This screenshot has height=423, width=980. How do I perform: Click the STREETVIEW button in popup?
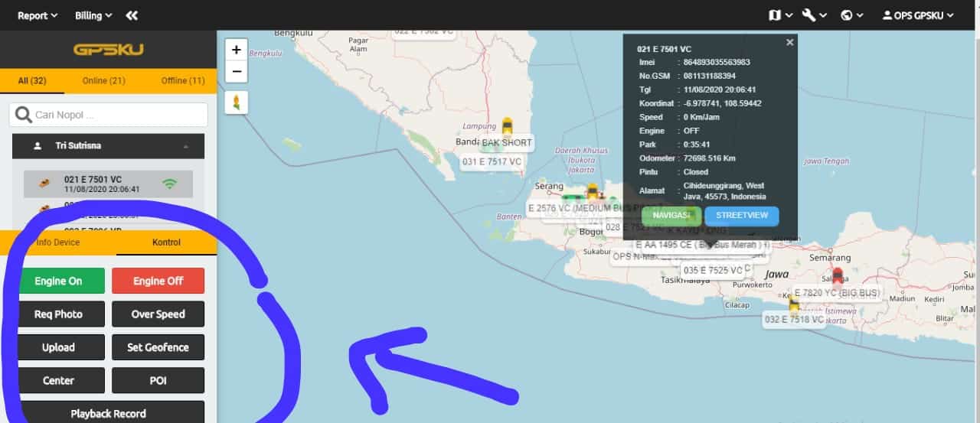[x=741, y=216]
